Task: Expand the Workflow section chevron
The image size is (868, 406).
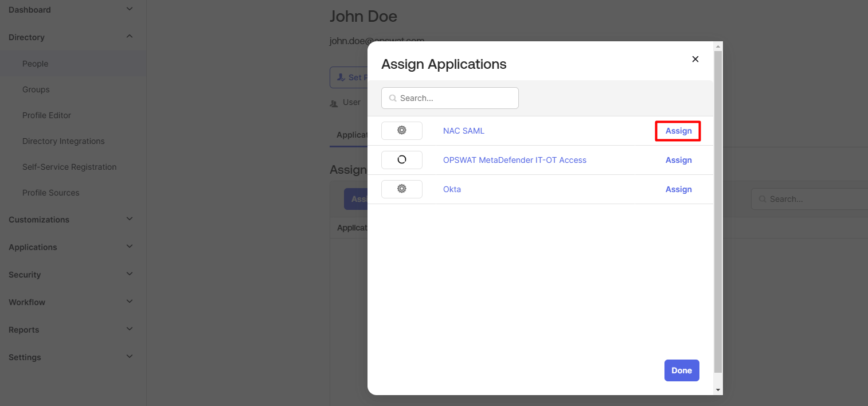Action: [130, 302]
